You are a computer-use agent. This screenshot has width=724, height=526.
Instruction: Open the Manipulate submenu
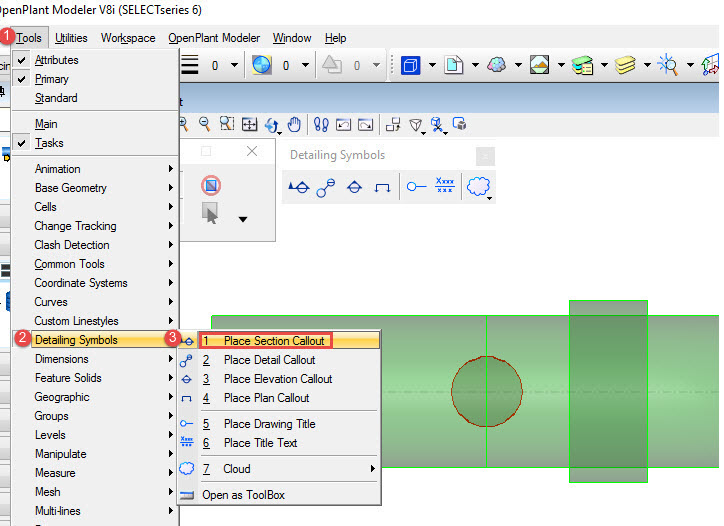pos(95,454)
